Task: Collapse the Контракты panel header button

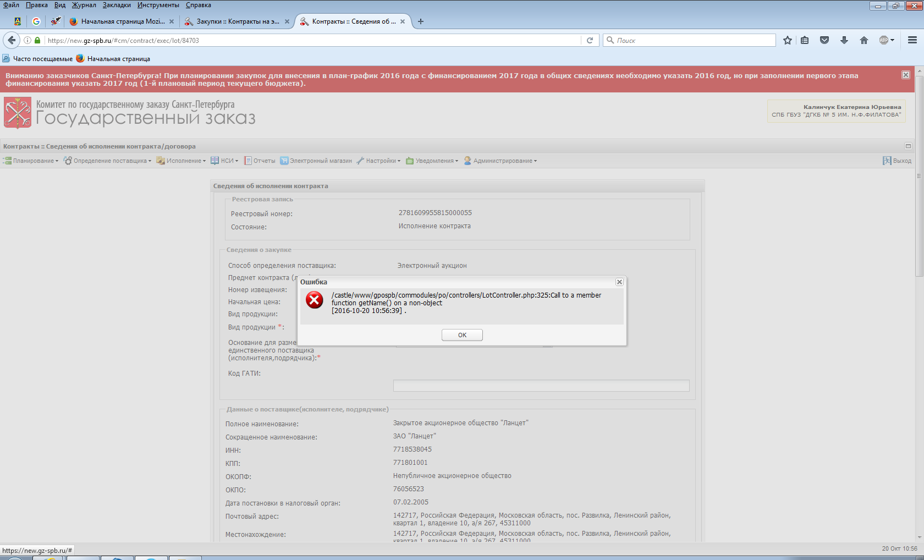Action: [x=908, y=146]
